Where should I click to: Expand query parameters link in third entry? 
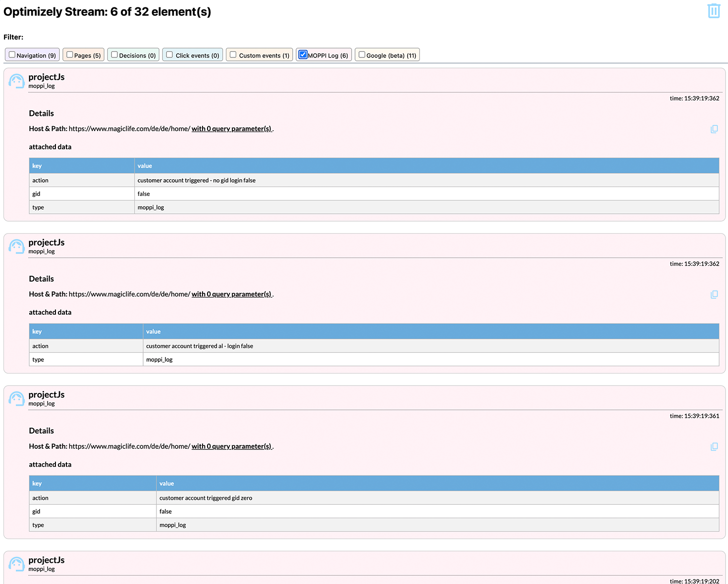click(232, 446)
